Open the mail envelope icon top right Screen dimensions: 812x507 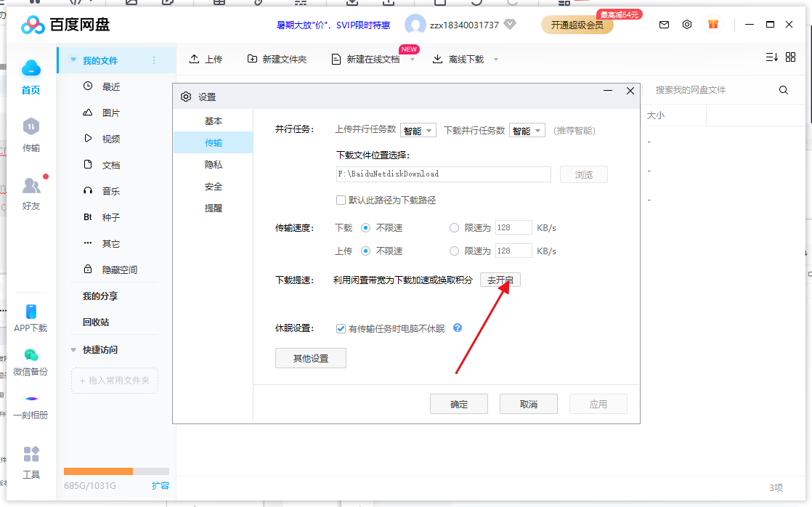pos(664,24)
